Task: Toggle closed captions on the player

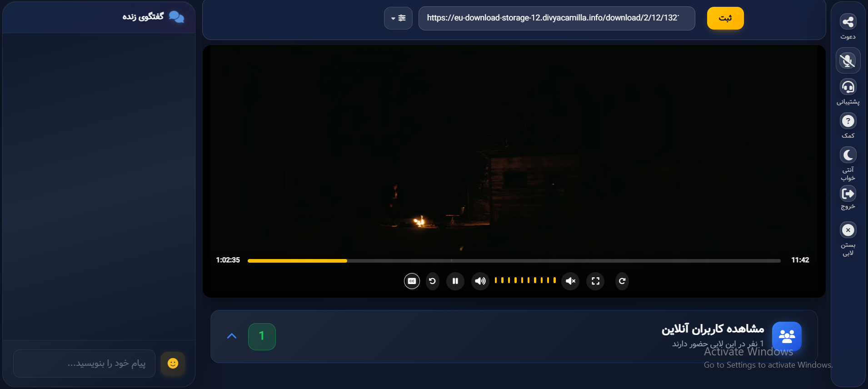Action: tap(412, 281)
